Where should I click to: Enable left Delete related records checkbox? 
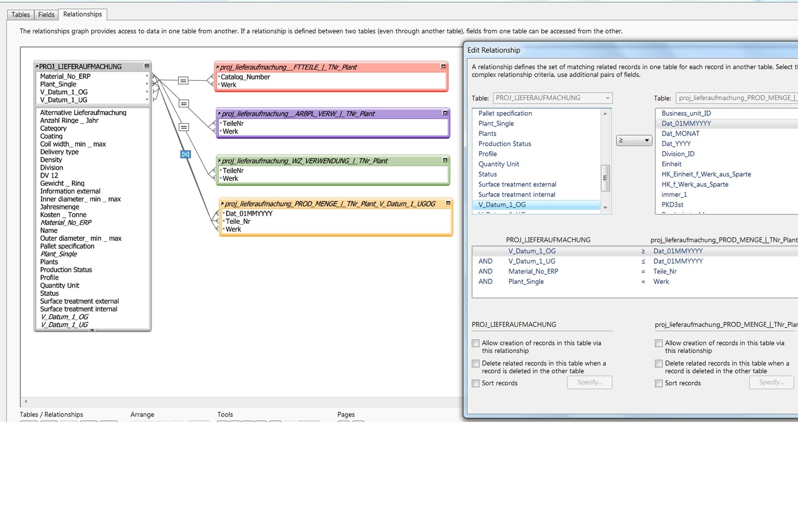pos(476,364)
